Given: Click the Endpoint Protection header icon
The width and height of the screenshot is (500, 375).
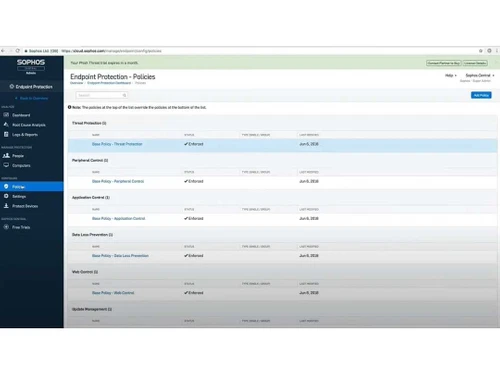Looking at the screenshot, I should [x=12, y=86].
